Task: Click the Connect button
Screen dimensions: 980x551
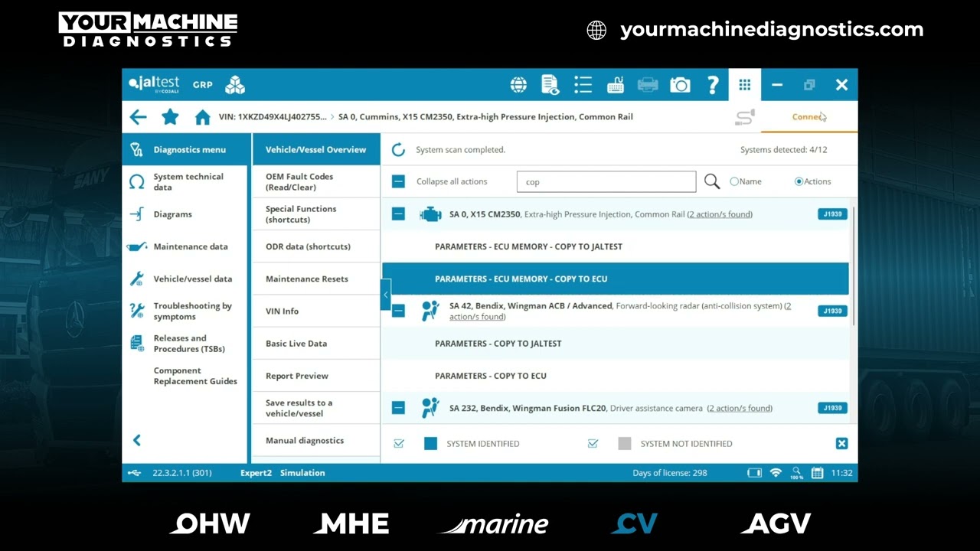Action: coord(809,117)
